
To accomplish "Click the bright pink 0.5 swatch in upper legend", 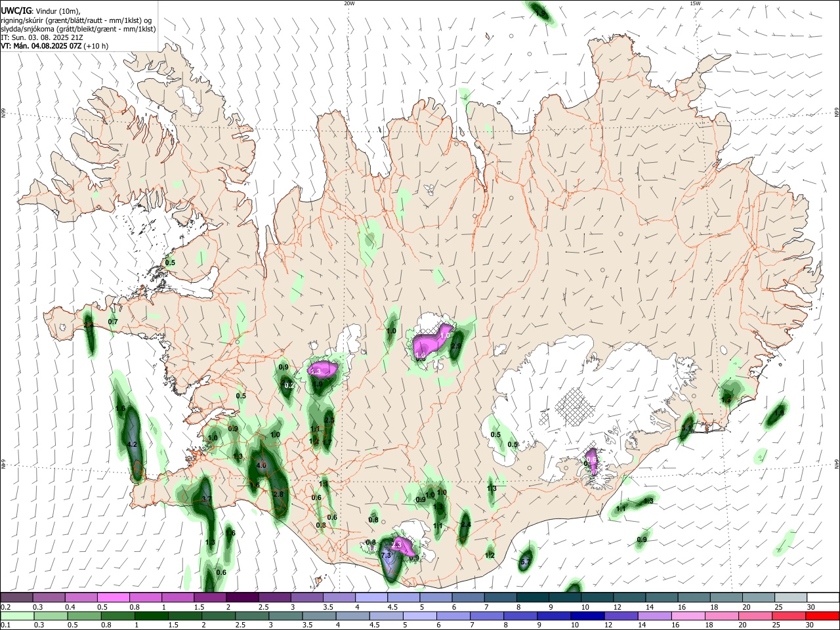I will coord(113,597).
